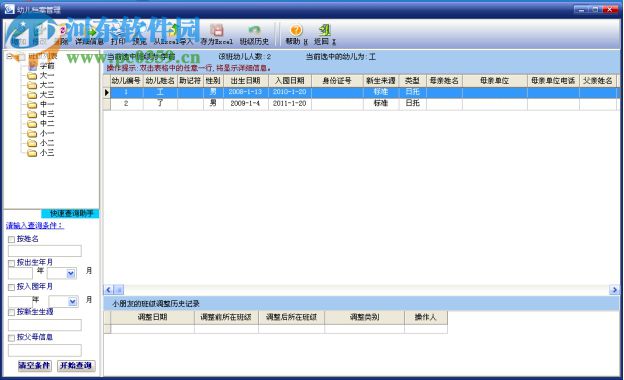Enable the 按姓名 checkbox
This screenshot has height=380, width=624.
point(12,240)
